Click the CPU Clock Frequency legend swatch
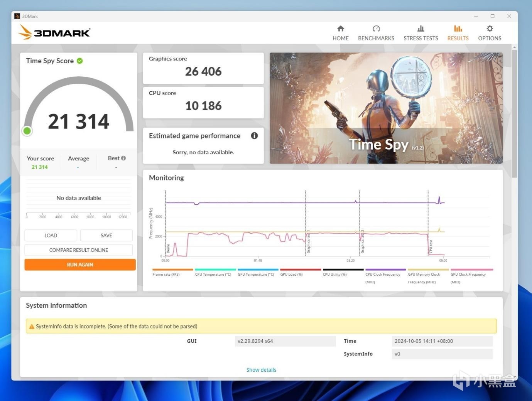This screenshot has height=401, width=532. [x=386, y=270]
